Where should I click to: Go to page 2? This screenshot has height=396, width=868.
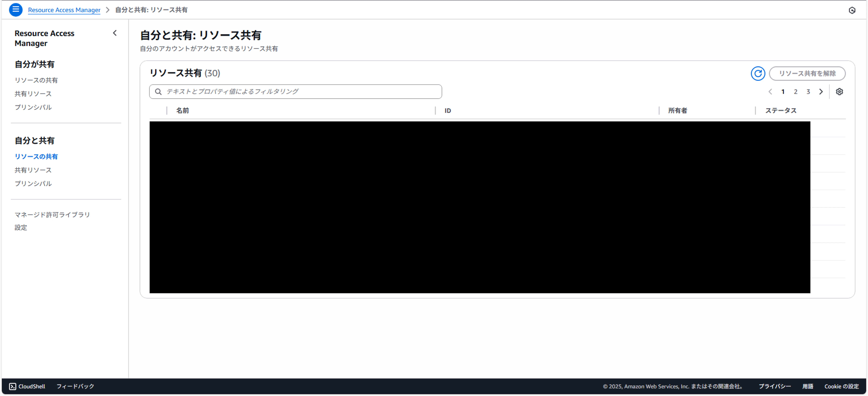coord(796,92)
